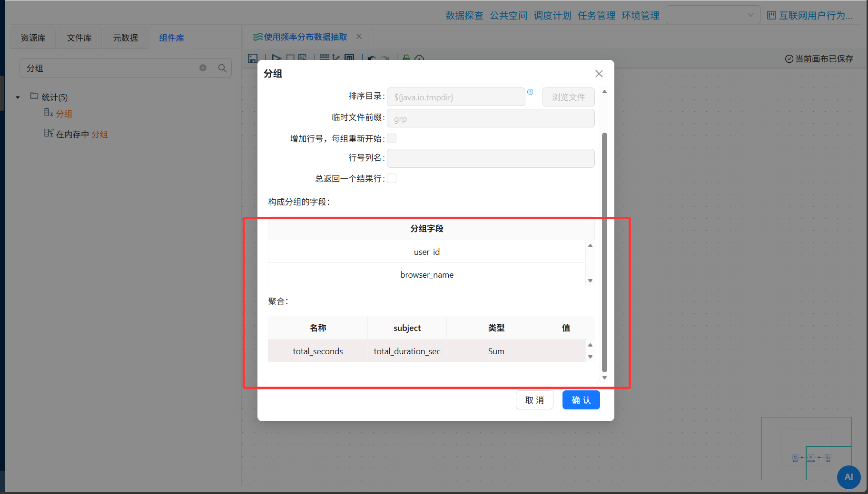Close the 分组 dialog
This screenshot has height=494, width=868.
click(x=599, y=74)
